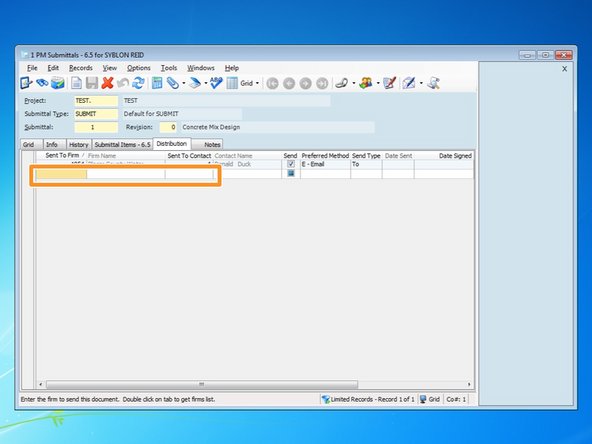Click the scrollbar right arrow
This screenshot has height=444, width=592.
pyautogui.click(x=469, y=384)
